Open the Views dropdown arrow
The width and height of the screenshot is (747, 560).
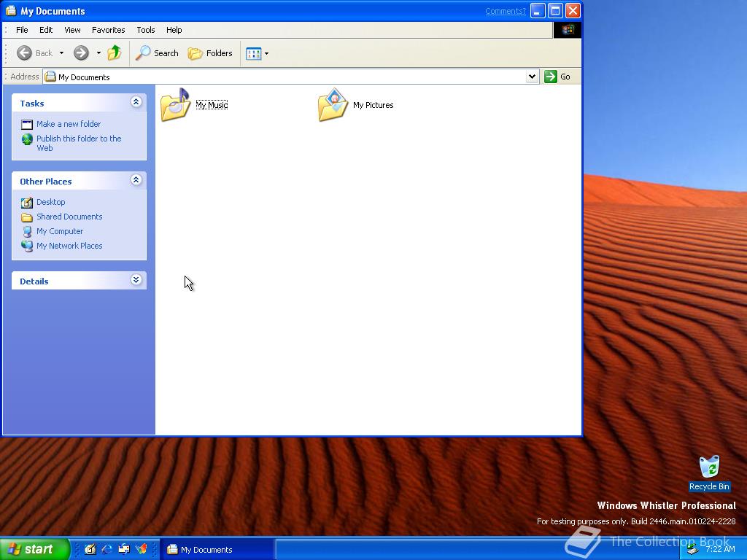point(266,53)
